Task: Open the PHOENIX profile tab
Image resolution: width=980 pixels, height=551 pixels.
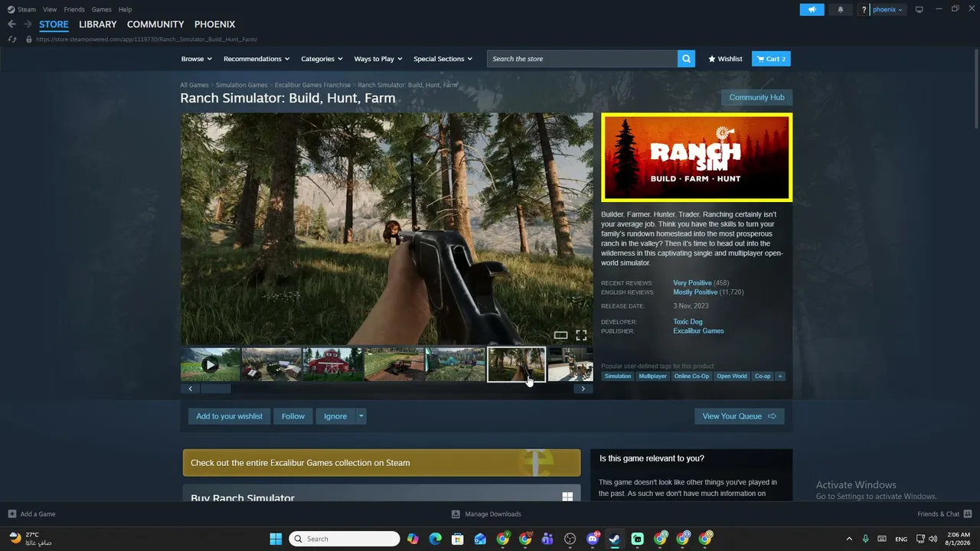Action: (214, 24)
